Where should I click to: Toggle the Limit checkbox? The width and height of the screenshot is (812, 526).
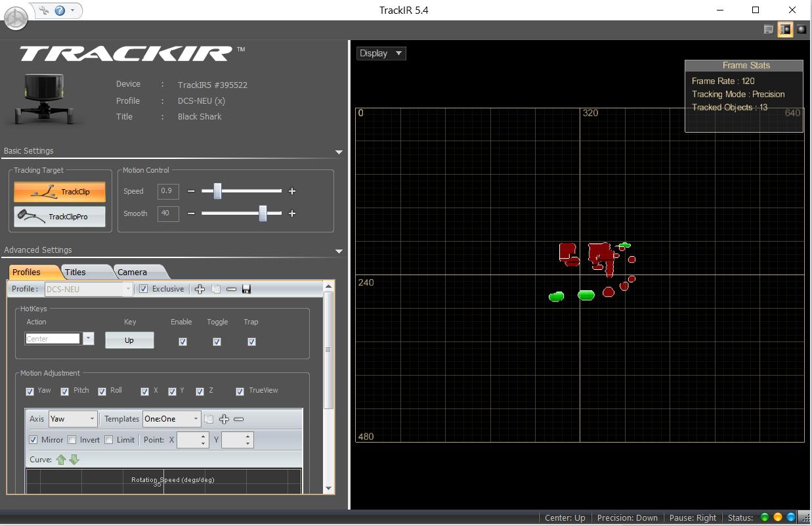pyautogui.click(x=109, y=440)
